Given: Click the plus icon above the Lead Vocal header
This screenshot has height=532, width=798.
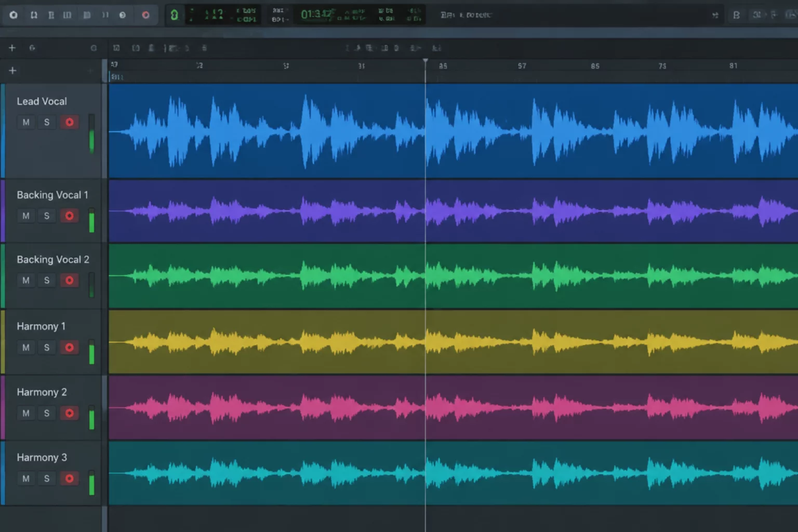Looking at the screenshot, I should (12, 70).
